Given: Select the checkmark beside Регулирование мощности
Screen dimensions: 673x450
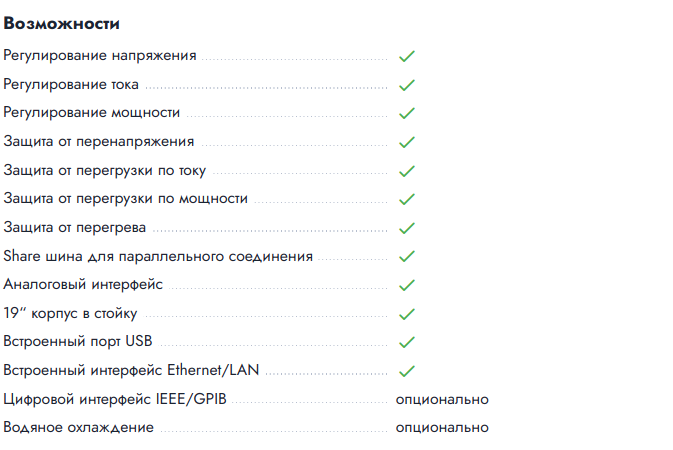Looking at the screenshot, I should pyautogui.click(x=406, y=114).
